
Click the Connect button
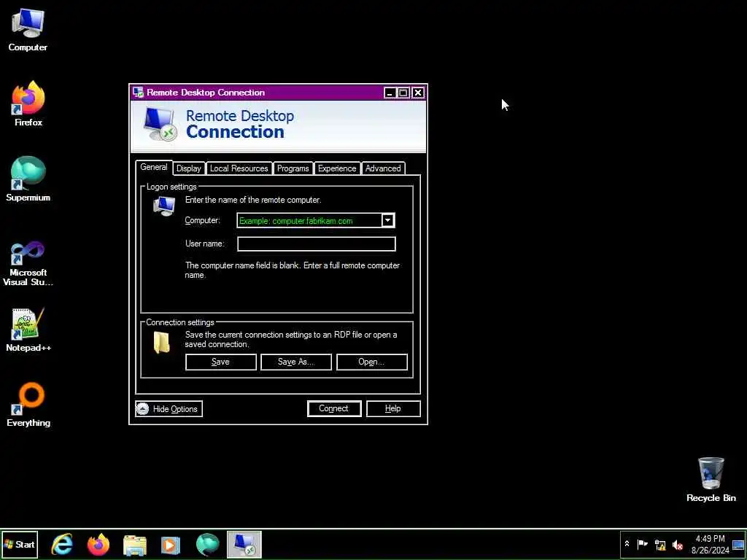334,408
